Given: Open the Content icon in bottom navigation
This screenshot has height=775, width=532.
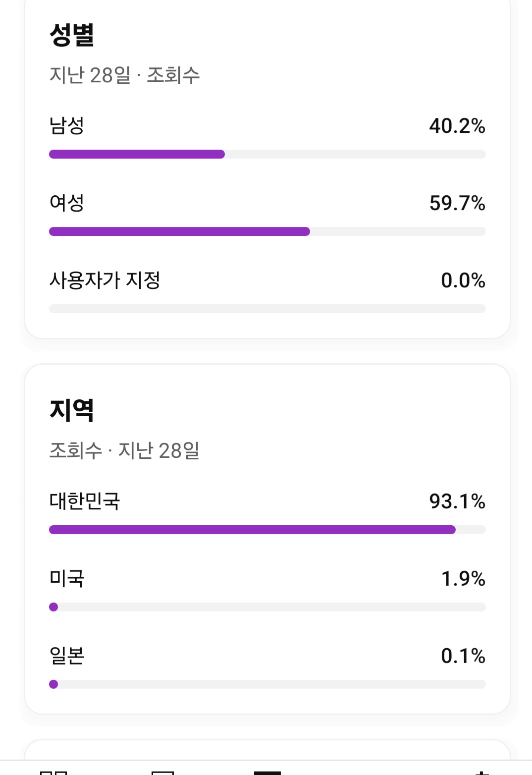Looking at the screenshot, I should point(162,773).
